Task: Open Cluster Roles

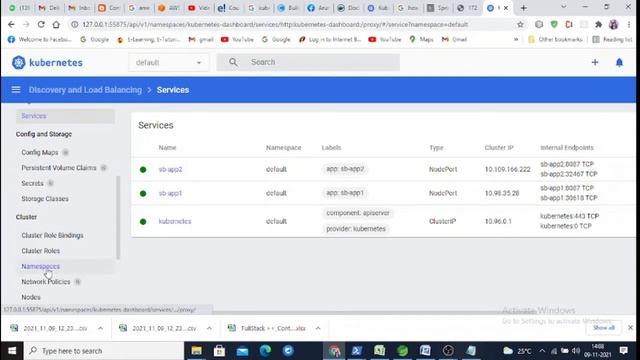Action: (40, 251)
